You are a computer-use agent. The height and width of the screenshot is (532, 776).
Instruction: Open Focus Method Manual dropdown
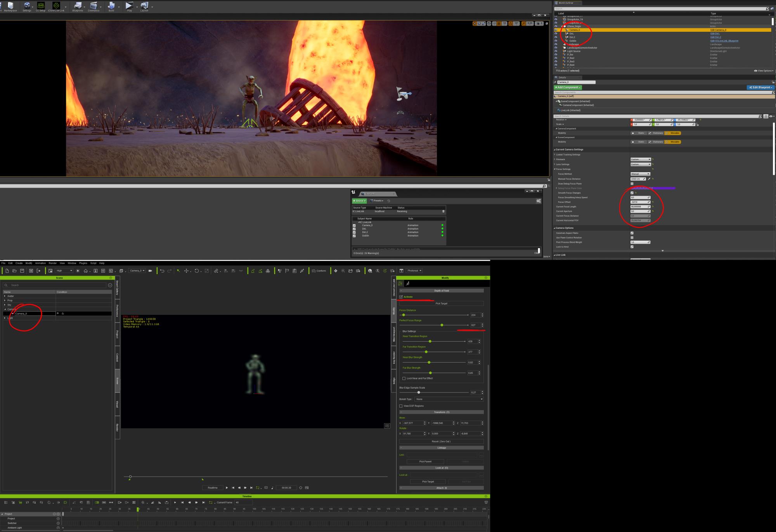point(640,174)
